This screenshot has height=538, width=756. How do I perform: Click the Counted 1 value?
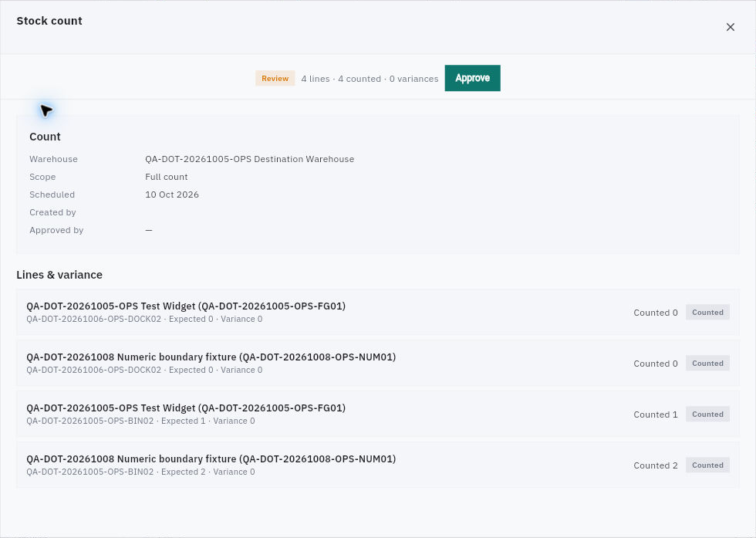coord(655,414)
